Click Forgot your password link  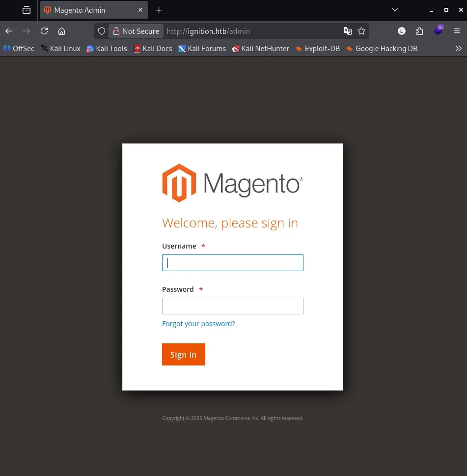198,324
